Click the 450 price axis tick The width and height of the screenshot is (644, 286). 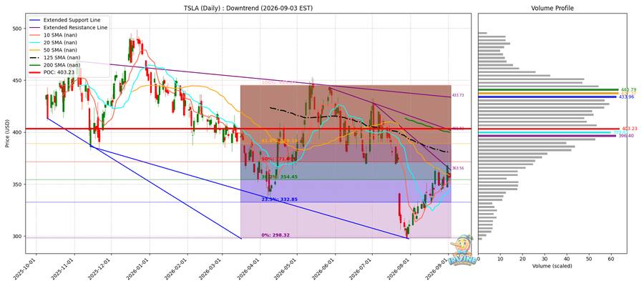[x=19, y=80]
